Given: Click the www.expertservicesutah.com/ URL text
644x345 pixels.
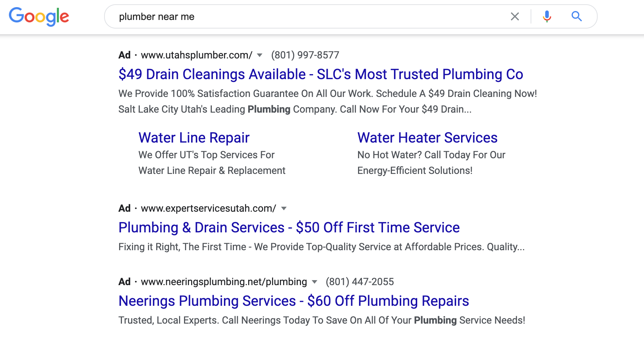Looking at the screenshot, I should (x=209, y=208).
